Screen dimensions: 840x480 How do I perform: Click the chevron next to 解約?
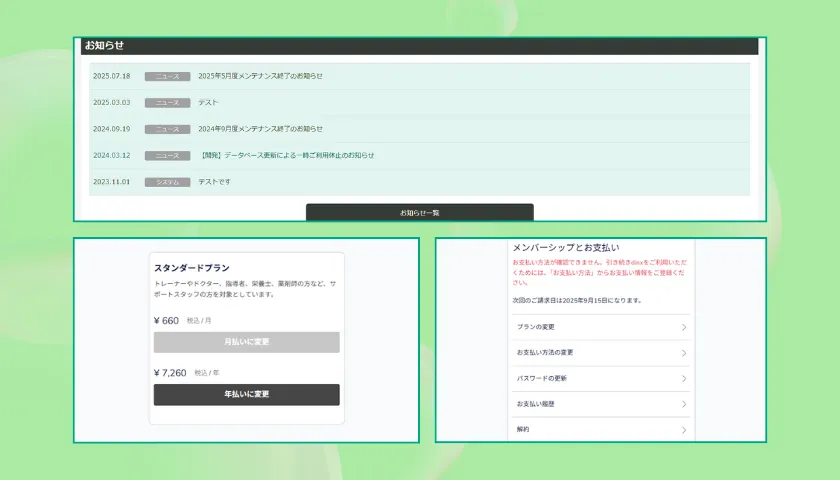click(x=684, y=430)
